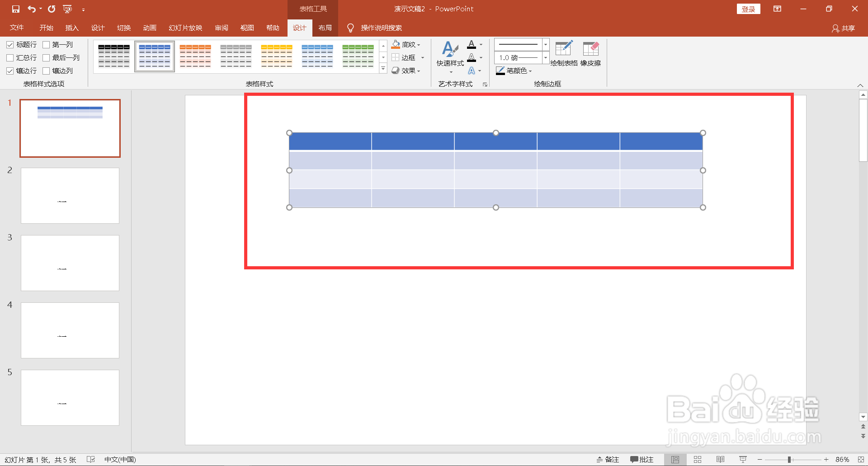This screenshot has width=868, height=466.
Task: Click the lightbulb tell-me icon
Action: click(x=350, y=28)
